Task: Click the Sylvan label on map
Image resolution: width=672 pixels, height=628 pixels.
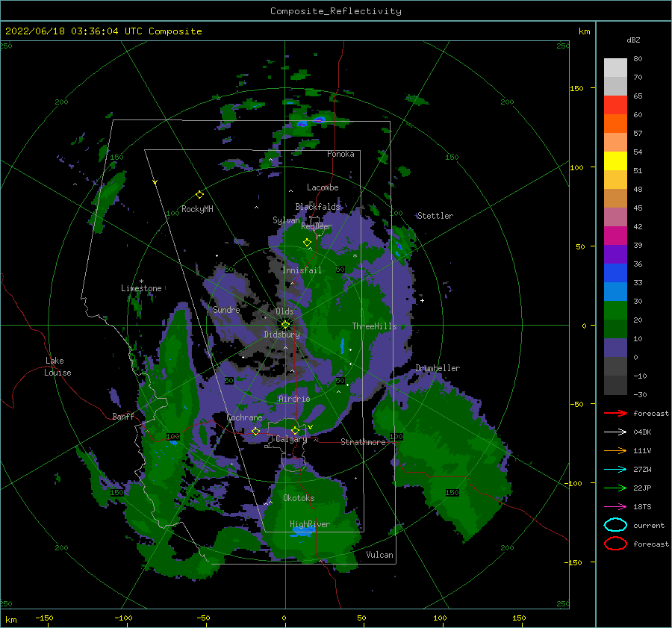Action: click(286, 220)
